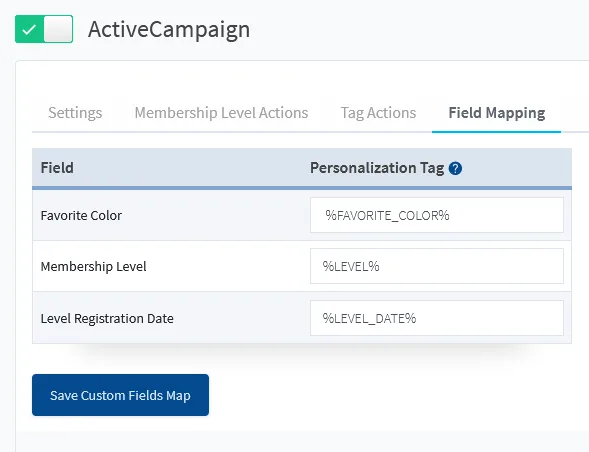This screenshot has width=589, height=452.
Task: Click the 'Personalization Tag' column header
Action: pyautogui.click(x=377, y=168)
